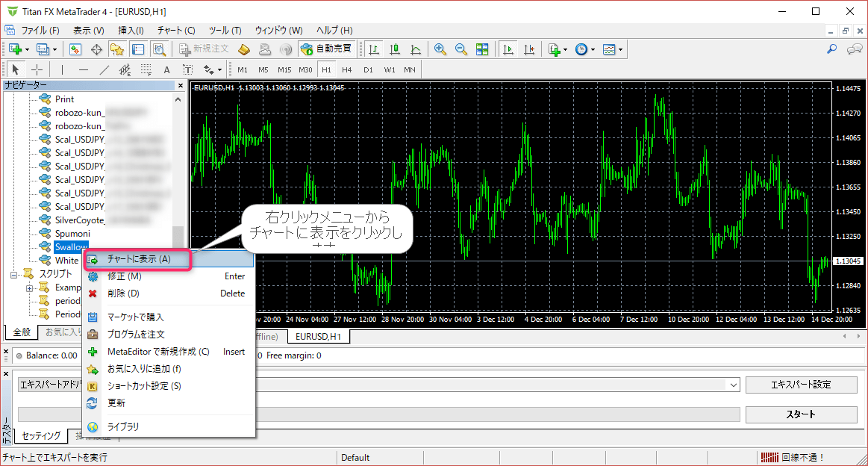The image size is (868, 466).
Task: Click the スタート button
Action: (801, 414)
